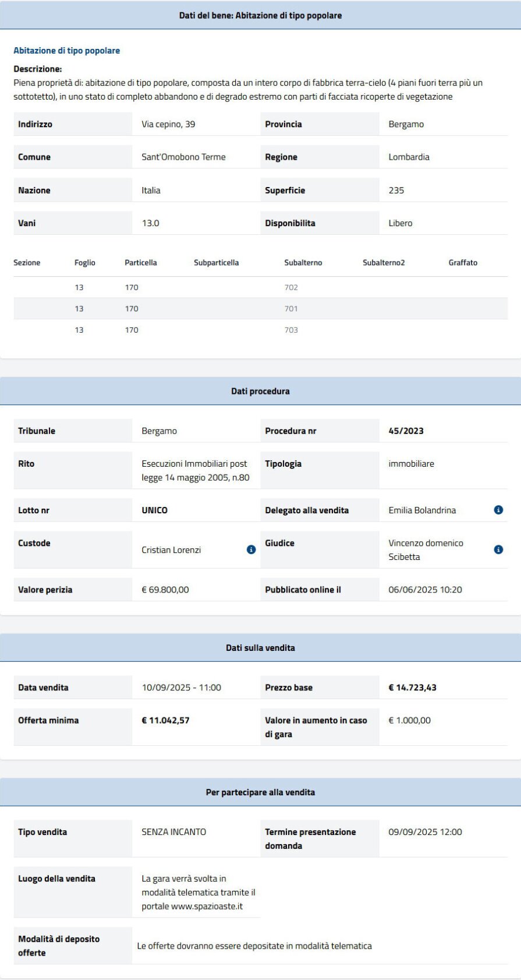Select address 'Via cepino, 39'

point(168,124)
